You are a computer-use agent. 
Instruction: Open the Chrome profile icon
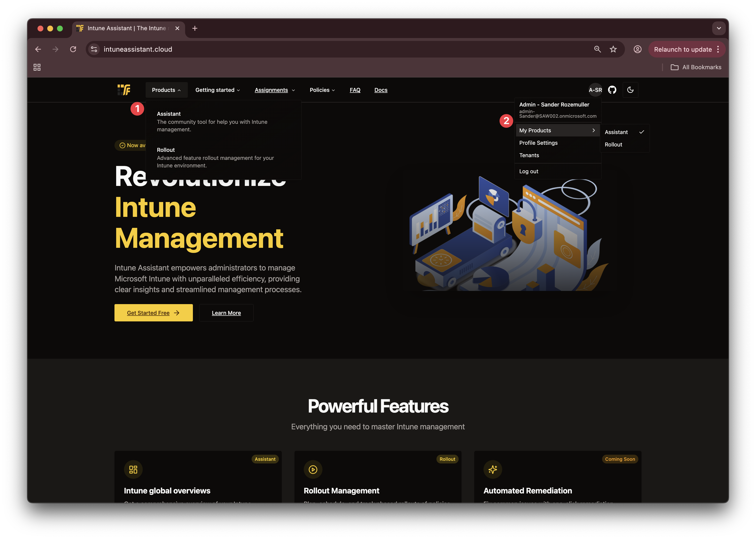(x=637, y=49)
